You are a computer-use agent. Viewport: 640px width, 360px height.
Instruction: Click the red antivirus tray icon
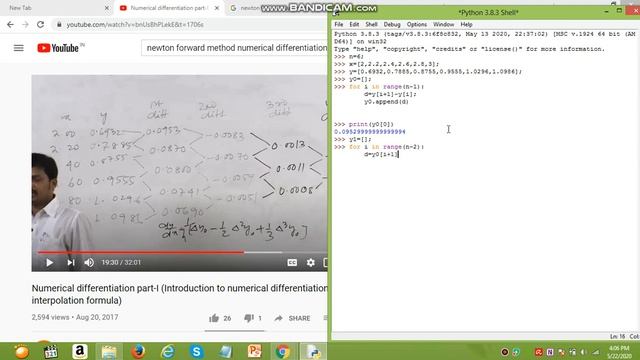[x=539, y=352]
